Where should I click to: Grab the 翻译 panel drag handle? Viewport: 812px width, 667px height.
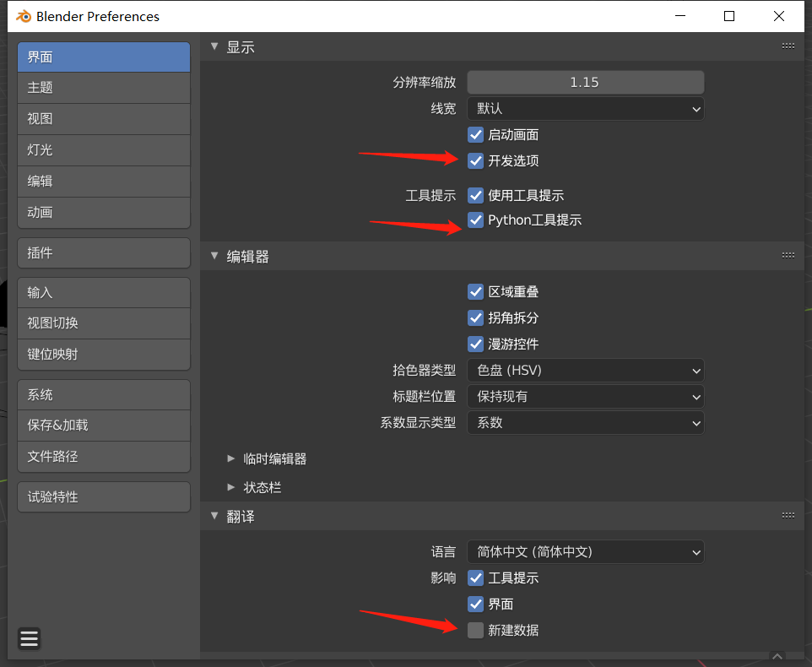(788, 515)
